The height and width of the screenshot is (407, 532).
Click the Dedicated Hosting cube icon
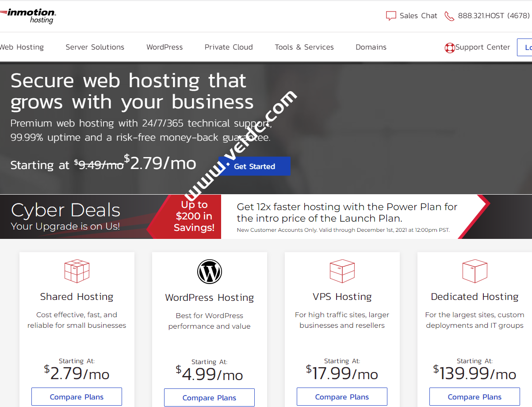point(475,271)
